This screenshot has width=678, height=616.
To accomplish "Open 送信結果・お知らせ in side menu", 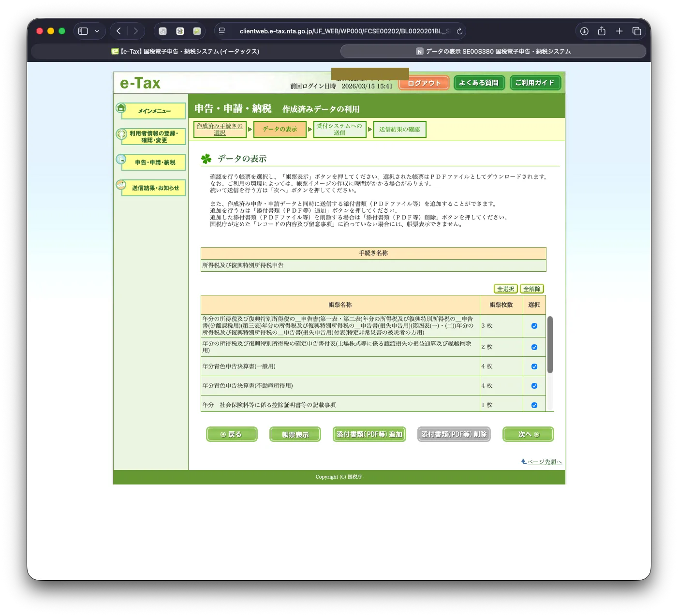I will tap(155, 188).
